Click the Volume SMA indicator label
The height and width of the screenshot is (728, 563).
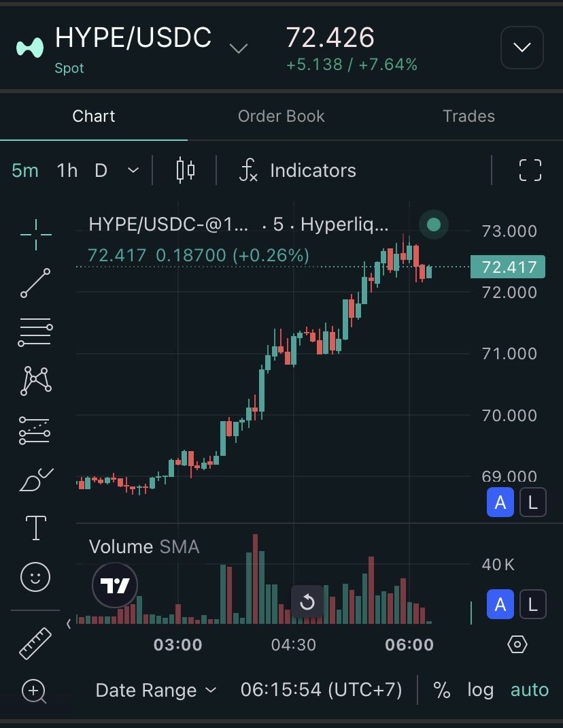pyautogui.click(x=144, y=546)
